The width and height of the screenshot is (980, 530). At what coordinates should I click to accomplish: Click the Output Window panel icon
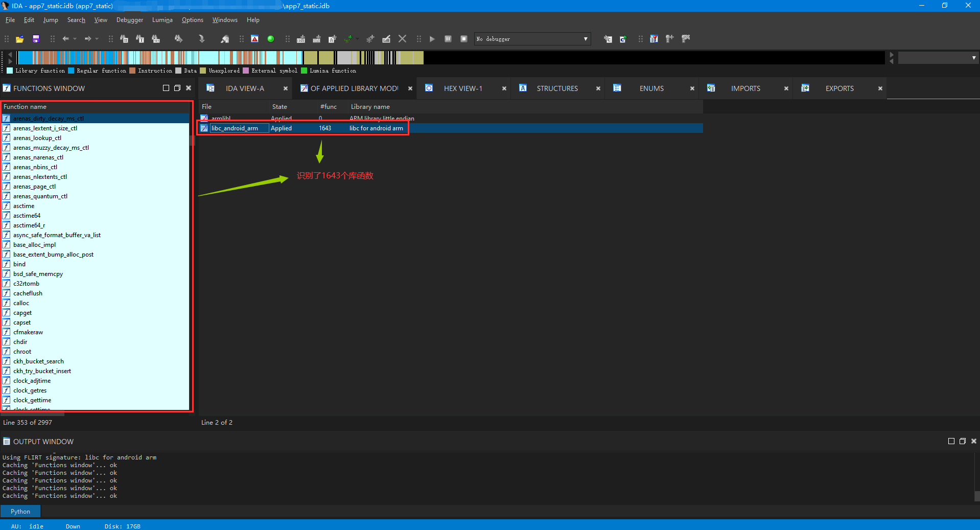point(7,442)
